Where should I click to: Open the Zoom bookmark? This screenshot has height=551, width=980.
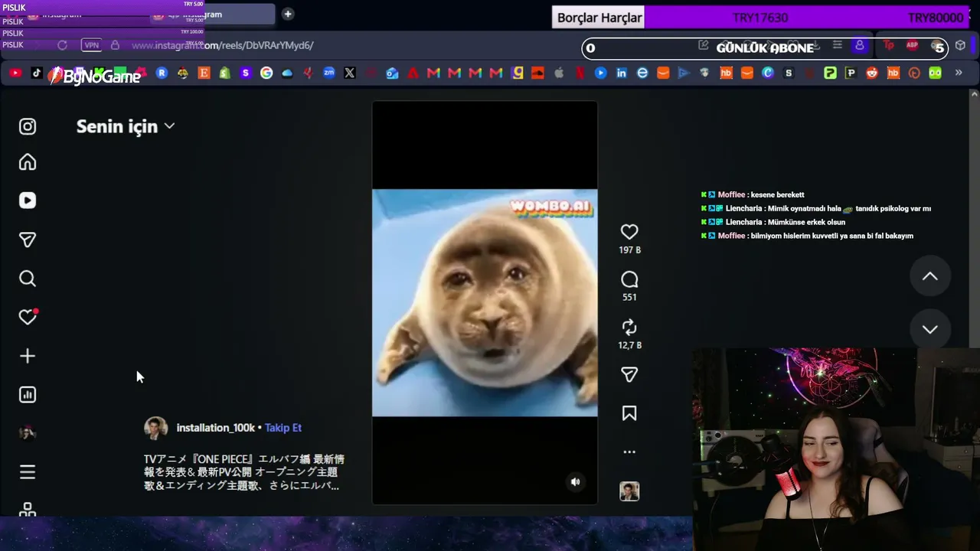[329, 73]
